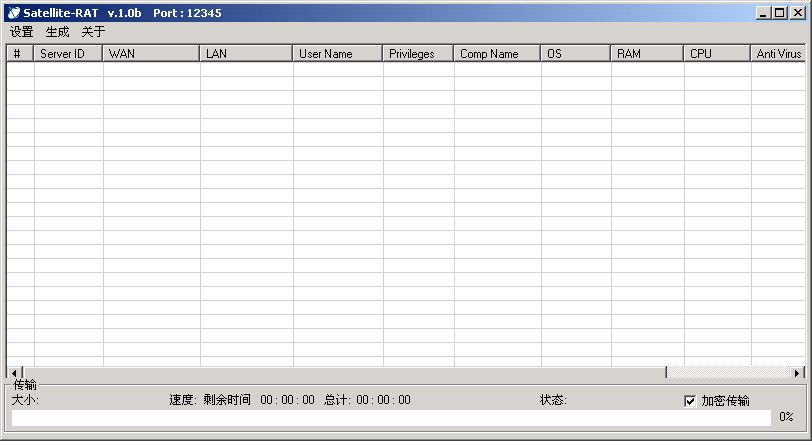Open the 设置 menu
The width and height of the screenshot is (812, 441).
click(21, 32)
